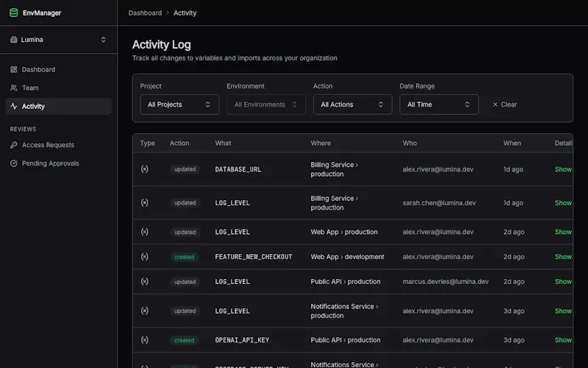
Task: Click variable icon in Notifications Service LOG_LEVEL row
Action: tap(145, 311)
